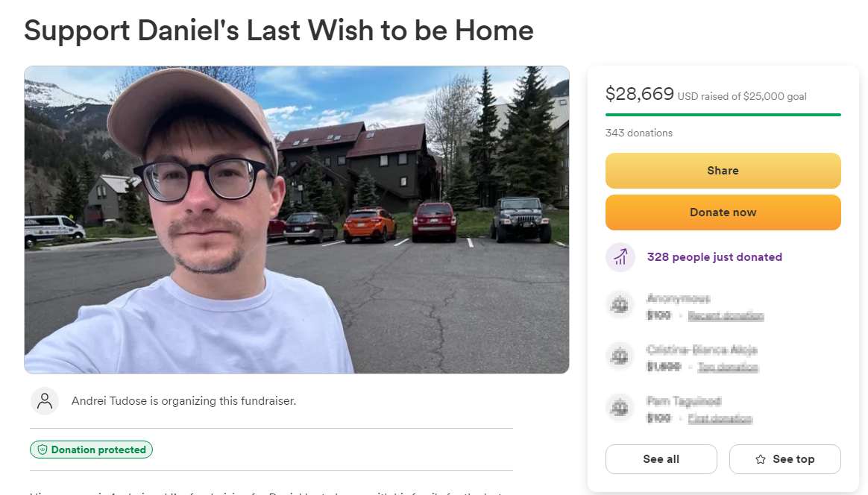
Task: Click the third donor's avatar icon
Action: pos(620,408)
